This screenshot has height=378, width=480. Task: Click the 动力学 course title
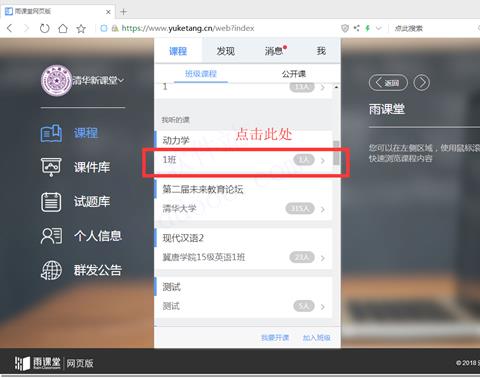click(176, 141)
